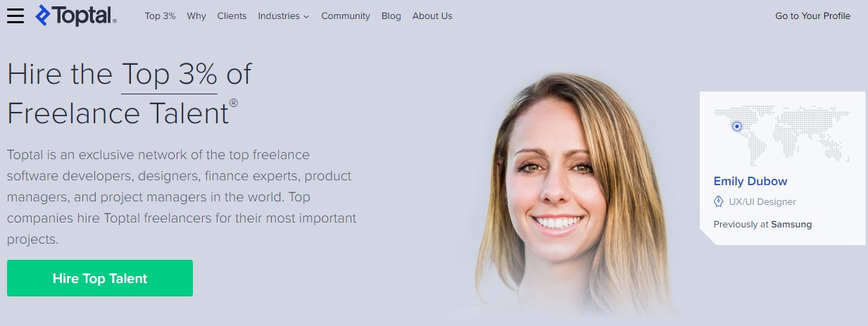The width and height of the screenshot is (868, 326).
Task: Click the underlined Top 3% headline text
Action: (x=169, y=74)
